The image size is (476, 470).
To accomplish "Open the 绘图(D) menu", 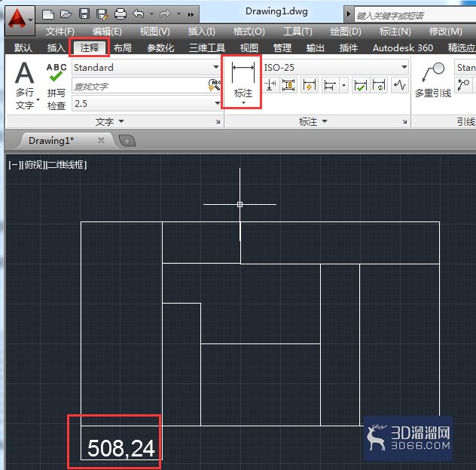I will coord(346,32).
